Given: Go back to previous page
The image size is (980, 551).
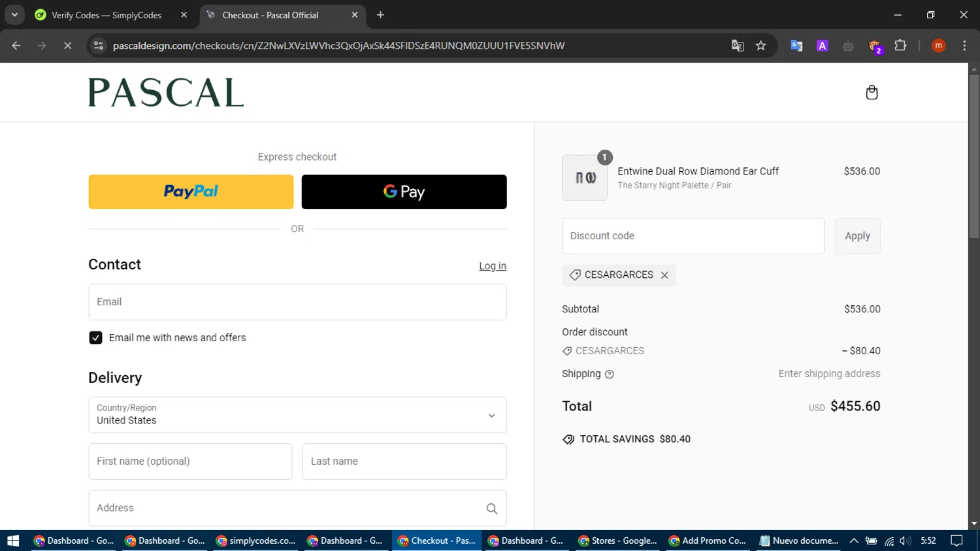Looking at the screenshot, I should pos(16,46).
